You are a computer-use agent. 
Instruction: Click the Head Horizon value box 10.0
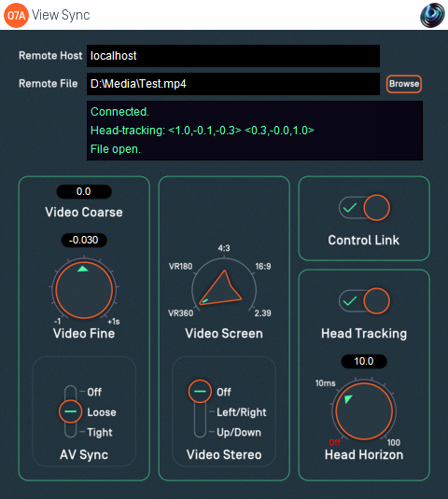(364, 362)
